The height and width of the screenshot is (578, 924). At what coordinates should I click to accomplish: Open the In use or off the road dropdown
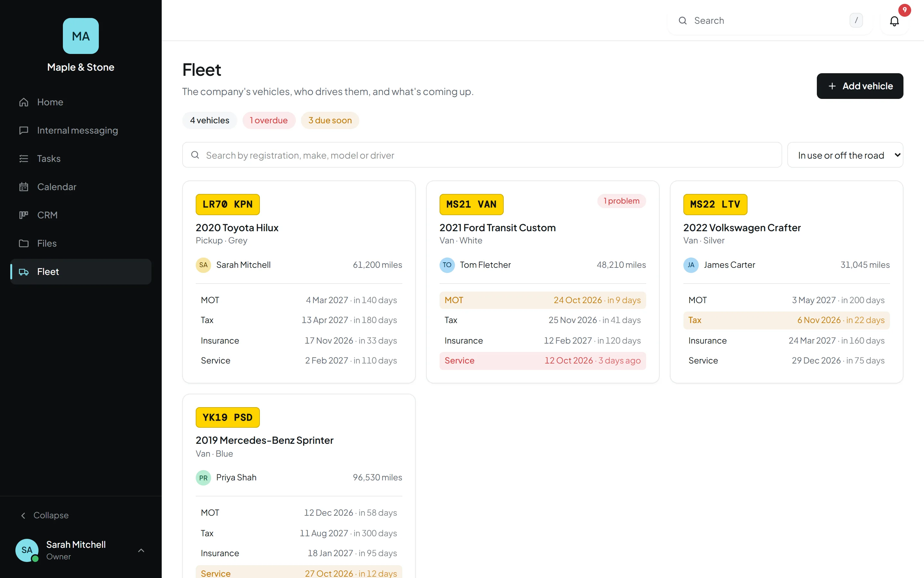[845, 155]
